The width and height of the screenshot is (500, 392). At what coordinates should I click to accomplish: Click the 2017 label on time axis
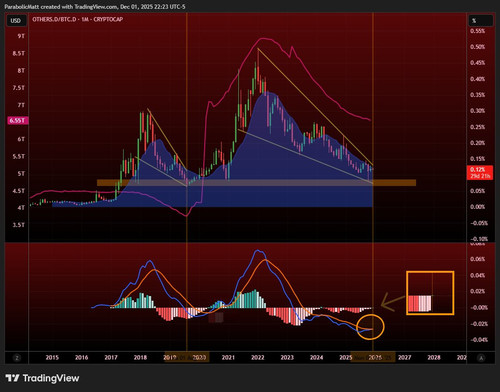[111, 358]
